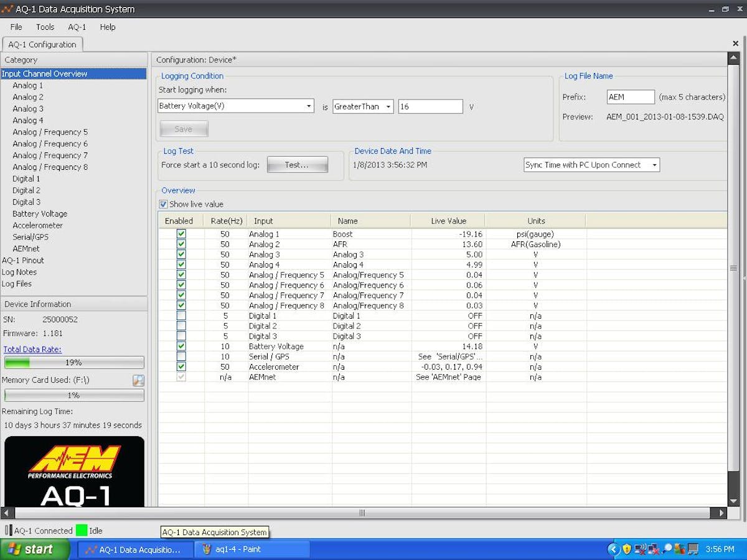Open the AQ-1 menu
Viewport: 747px width, 560px height.
[x=77, y=27]
